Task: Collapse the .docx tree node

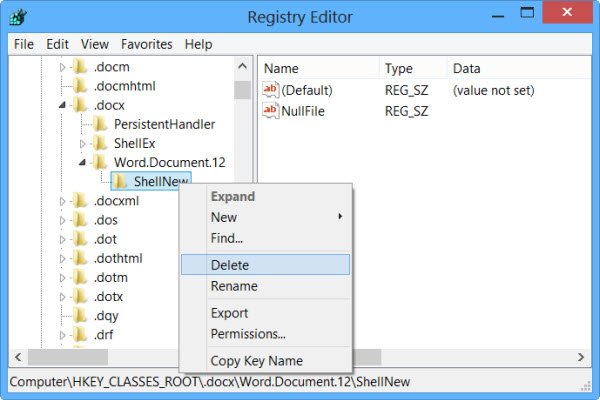Action: [x=63, y=105]
